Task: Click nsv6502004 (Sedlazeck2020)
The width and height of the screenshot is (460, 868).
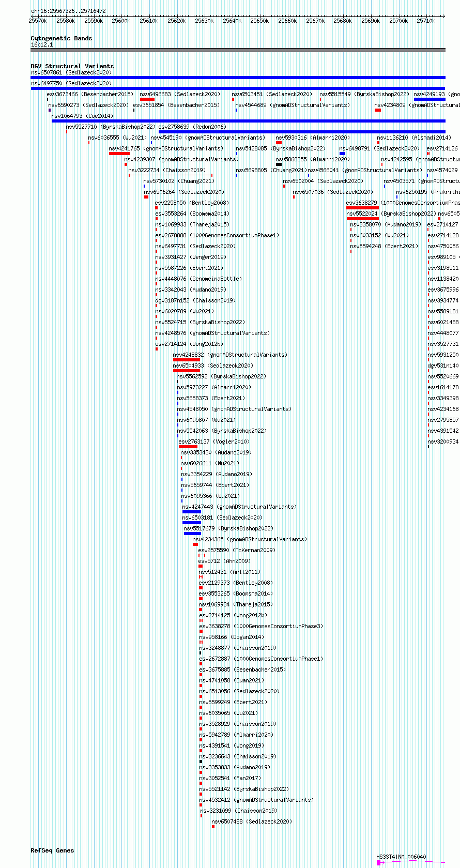Action: coord(323,181)
